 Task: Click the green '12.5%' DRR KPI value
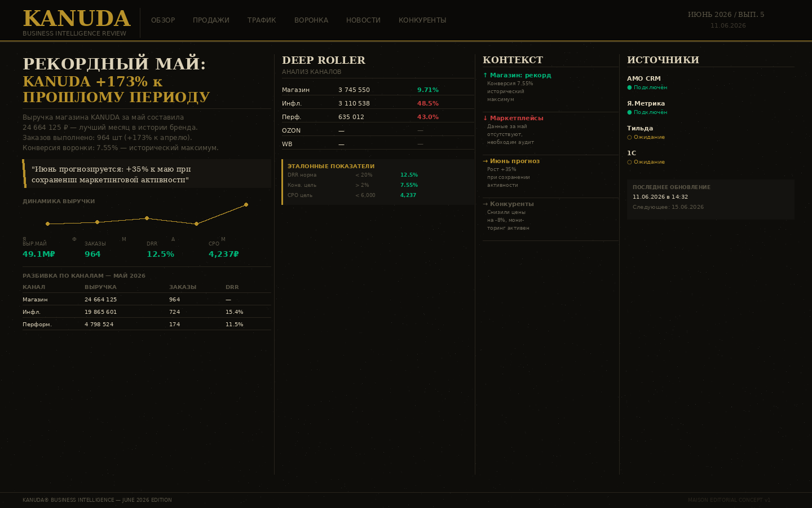(160, 254)
